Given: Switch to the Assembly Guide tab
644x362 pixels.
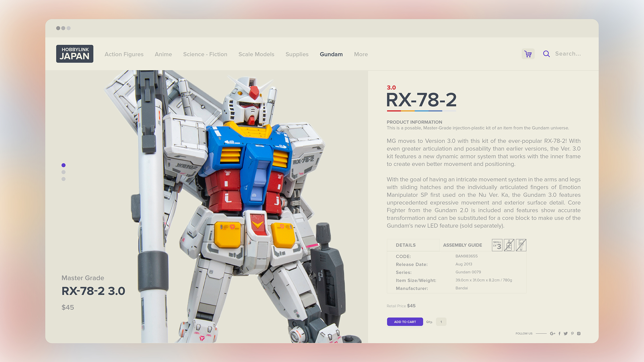Looking at the screenshot, I should point(463,245).
